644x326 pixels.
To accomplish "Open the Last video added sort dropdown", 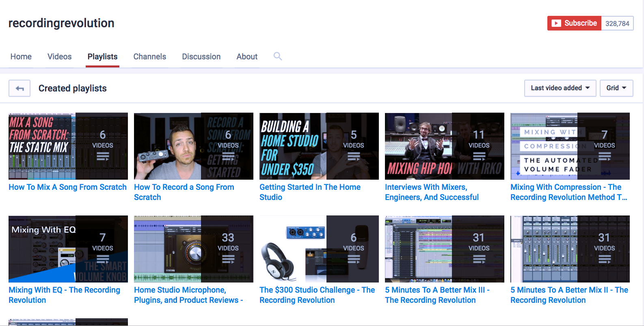I will (560, 88).
